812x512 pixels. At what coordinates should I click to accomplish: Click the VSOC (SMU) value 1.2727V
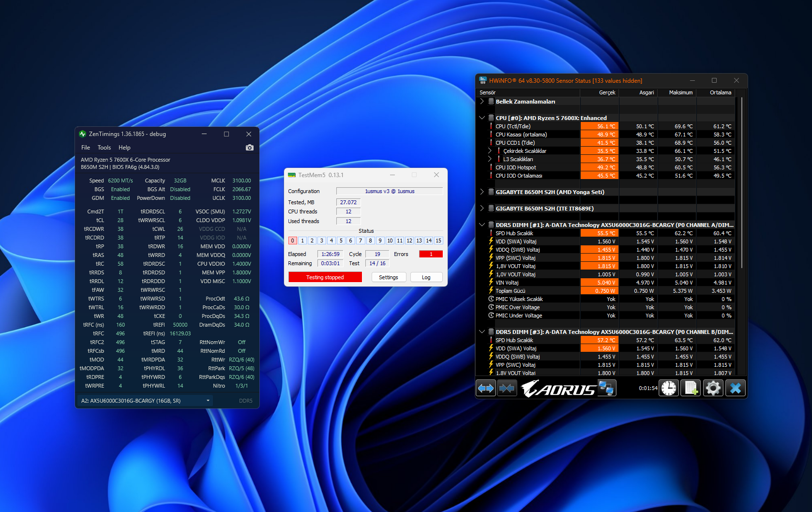[x=241, y=211]
